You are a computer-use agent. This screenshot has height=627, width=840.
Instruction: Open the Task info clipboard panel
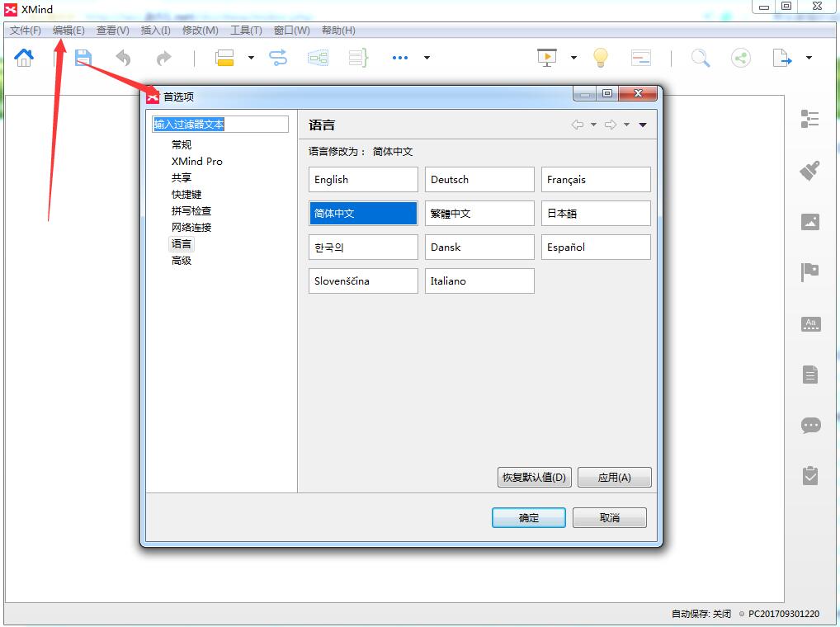810,475
